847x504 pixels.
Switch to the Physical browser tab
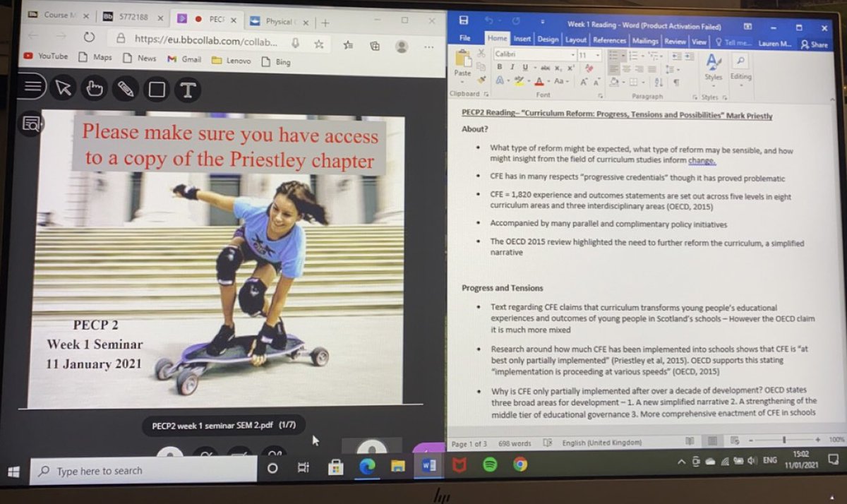pyautogui.click(x=277, y=21)
